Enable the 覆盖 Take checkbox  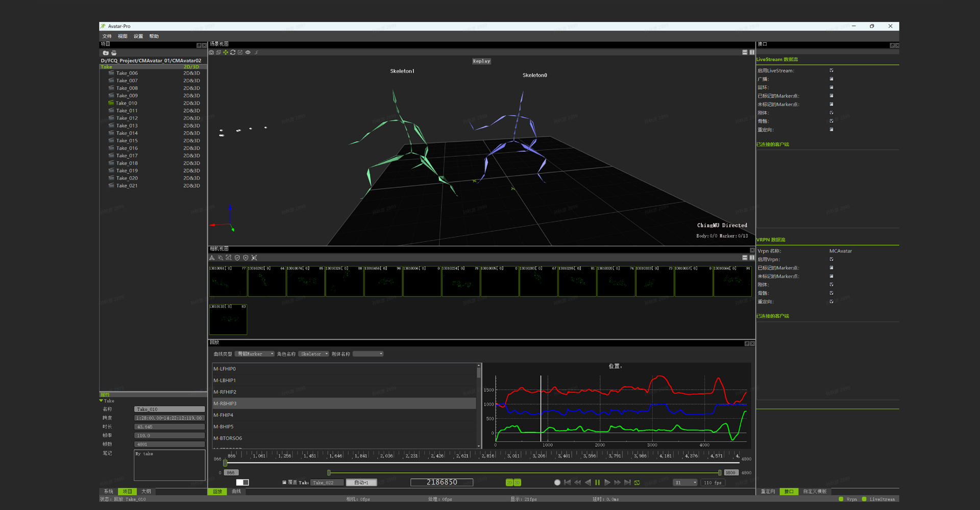click(x=284, y=482)
